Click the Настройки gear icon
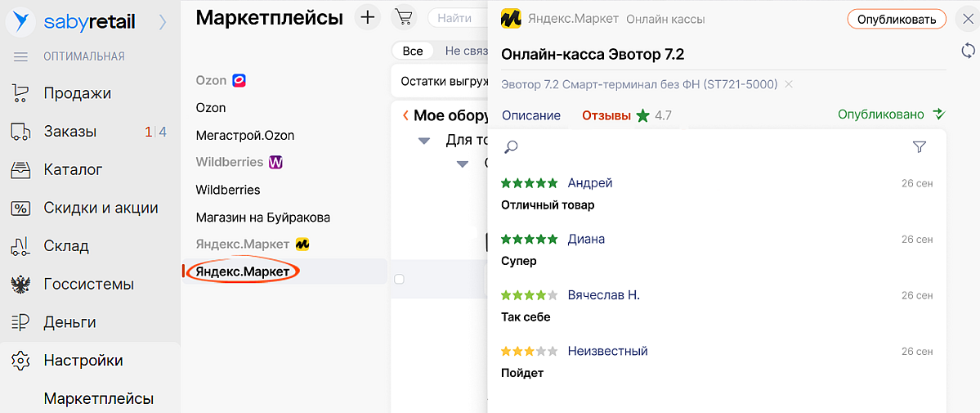980x413 pixels. click(20, 361)
